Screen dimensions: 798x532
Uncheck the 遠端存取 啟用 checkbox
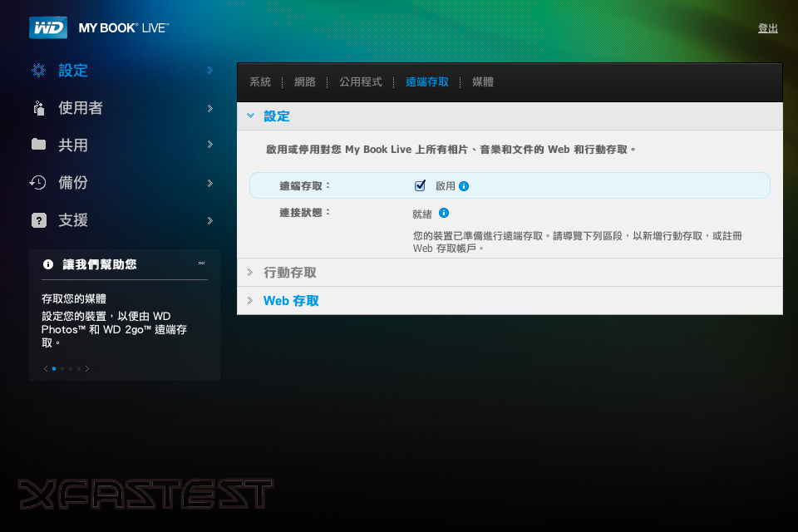click(x=420, y=186)
